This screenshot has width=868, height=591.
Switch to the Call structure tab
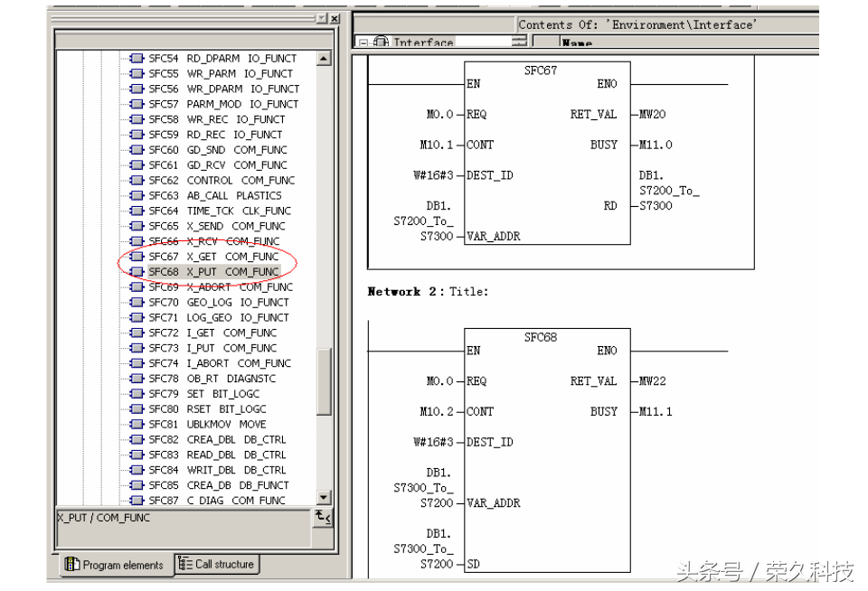[217, 564]
